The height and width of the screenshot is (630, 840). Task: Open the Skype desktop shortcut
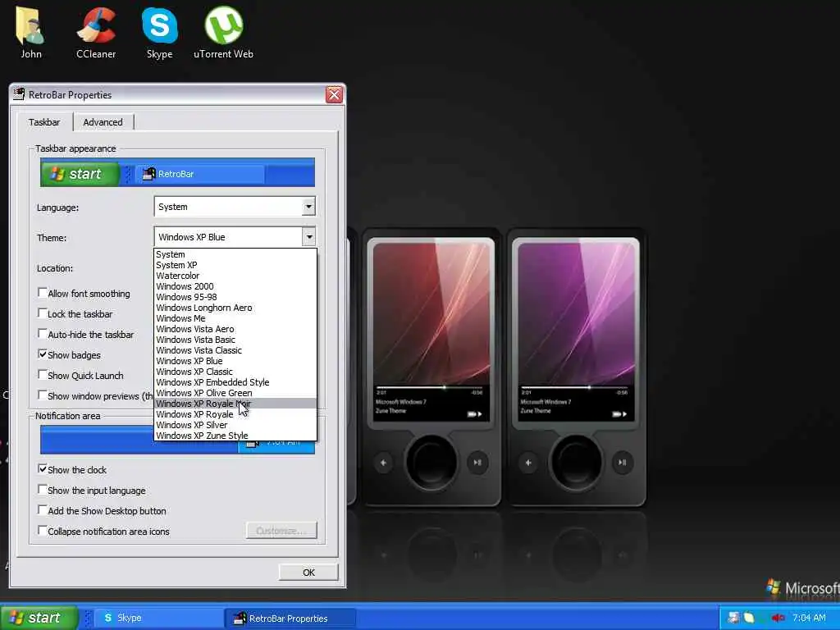coord(160,32)
